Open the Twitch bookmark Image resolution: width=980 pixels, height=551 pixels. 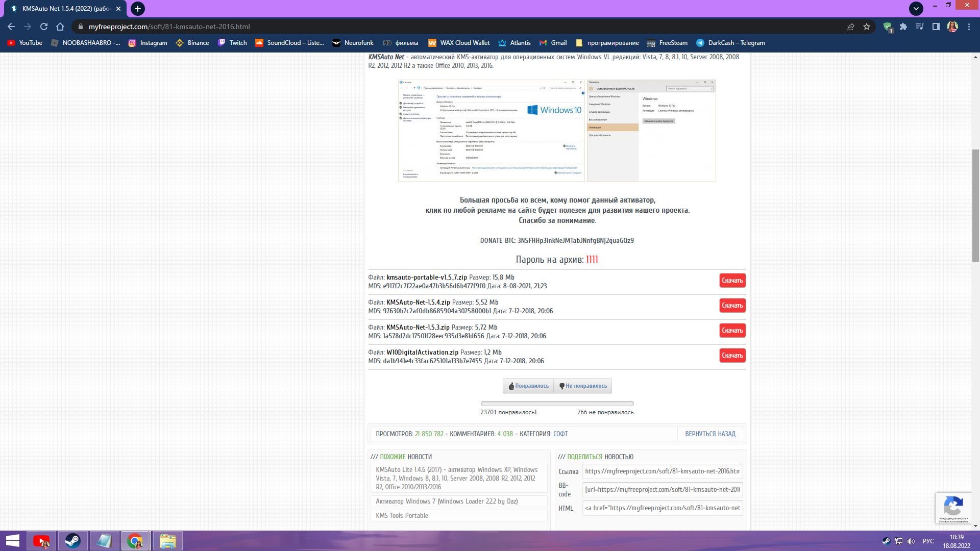(x=232, y=43)
